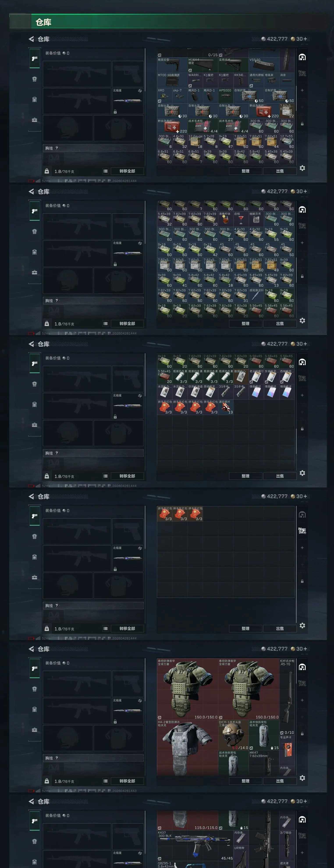Toggle swap arrows on 北极星 slot beside M16A4 grid

140,91
